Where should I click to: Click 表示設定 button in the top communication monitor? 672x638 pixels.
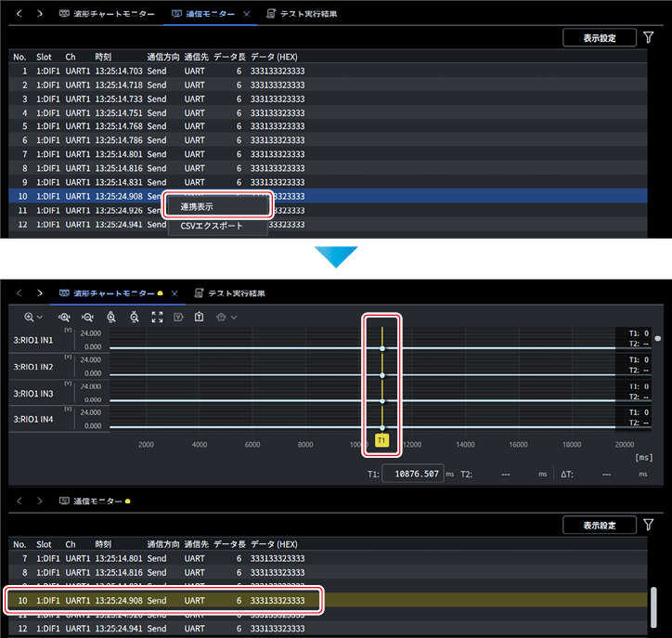click(600, 38)
